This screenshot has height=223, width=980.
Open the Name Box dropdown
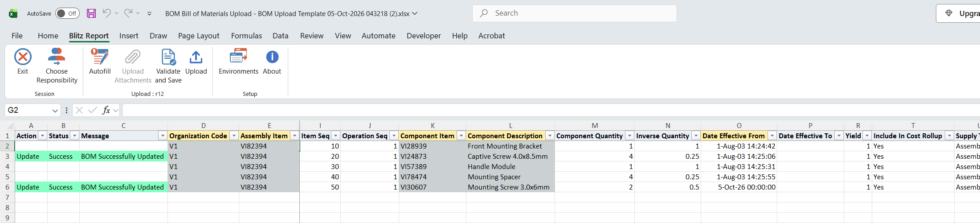coord(55,110)
